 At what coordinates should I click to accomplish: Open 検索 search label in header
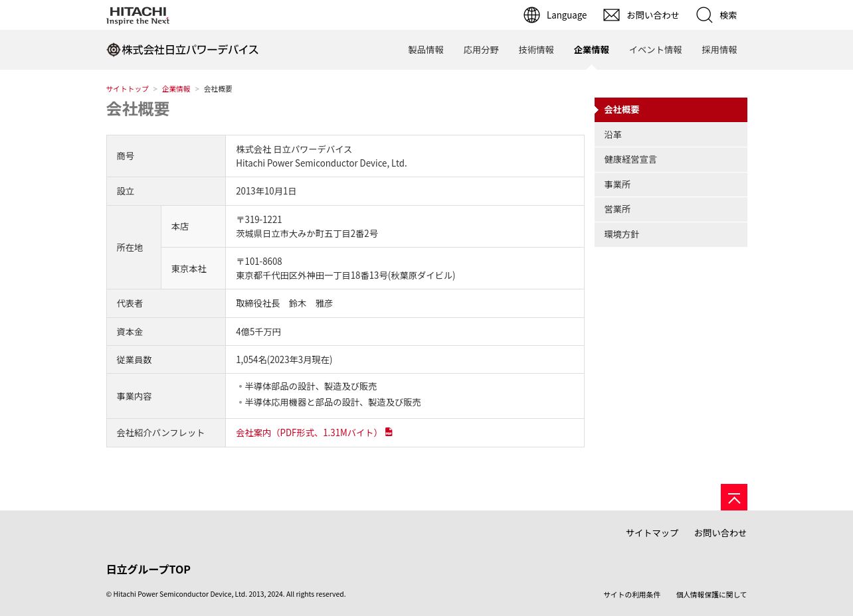pyautogui.click(x=728, y=15)
